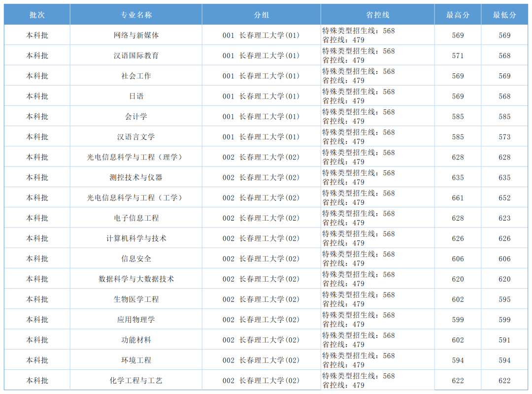Image resolution: width=532 pixels, height=394 pixels.
Task: Select the 功能材料 major cell
Action: click(136, 340)
